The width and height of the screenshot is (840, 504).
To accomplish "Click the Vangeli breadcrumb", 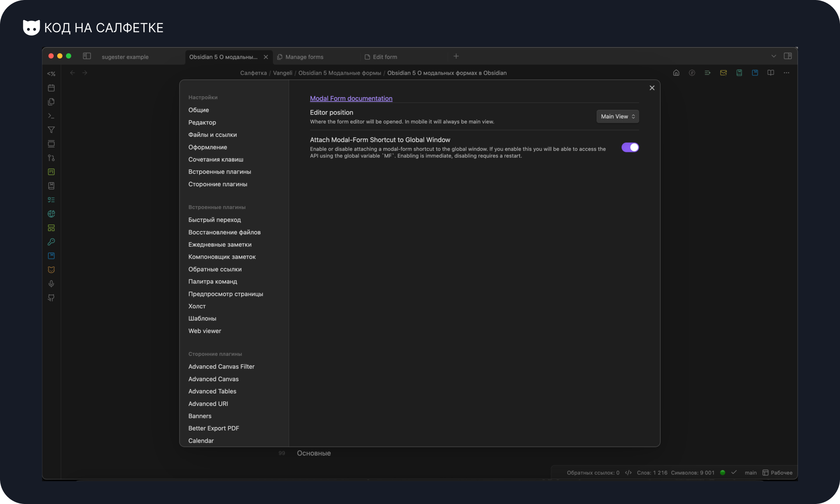I will (x=283, y=73).
